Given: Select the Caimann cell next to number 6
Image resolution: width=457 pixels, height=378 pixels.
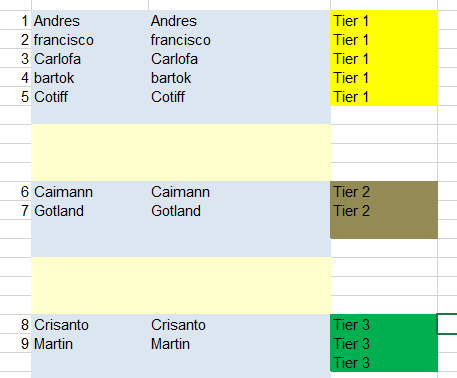Looking at the screenshot, I should [x=90, y=192].
